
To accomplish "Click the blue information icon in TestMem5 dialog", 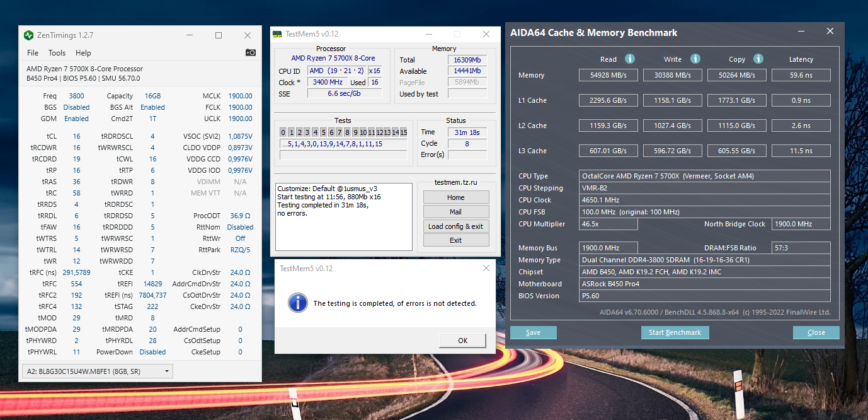I will pos(297,303).
